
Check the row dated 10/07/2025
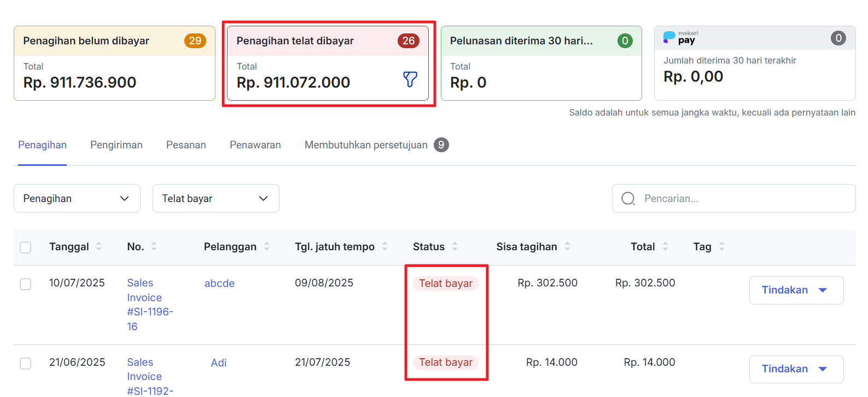tap(26, 284)
